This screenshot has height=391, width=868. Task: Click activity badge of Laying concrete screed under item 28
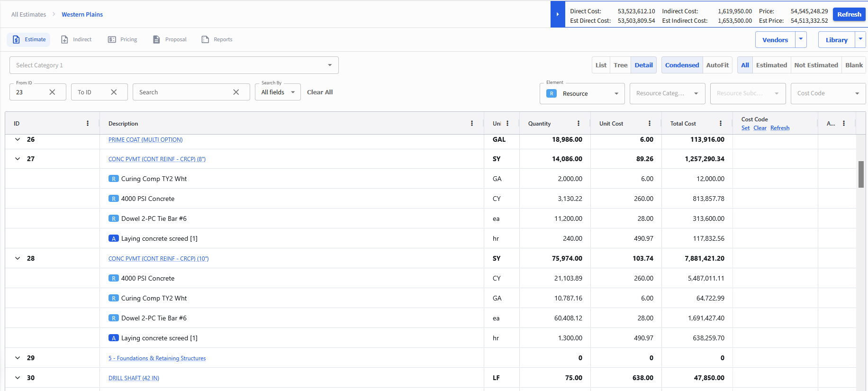pyautogui.click(x=114, y=338)
